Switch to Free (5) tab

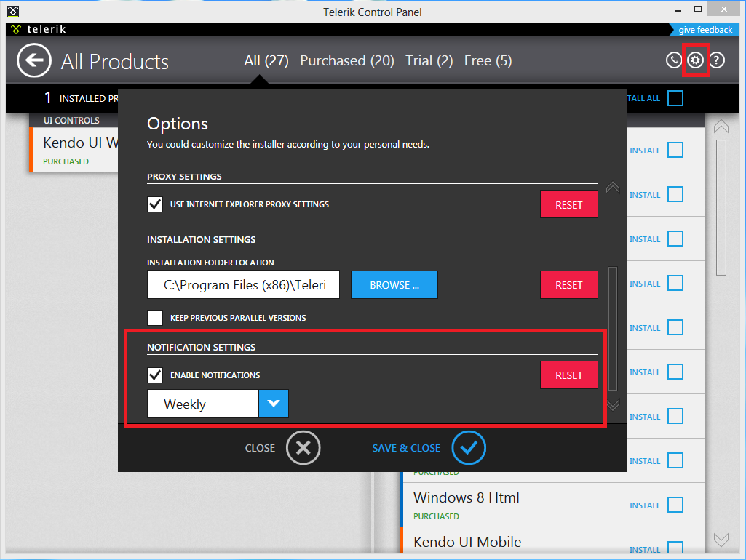tap(488, 61)
